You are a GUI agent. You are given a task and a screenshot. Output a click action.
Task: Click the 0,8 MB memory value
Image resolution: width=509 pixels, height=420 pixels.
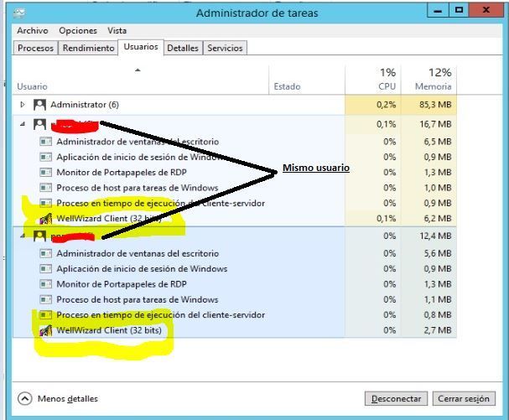point(438,315)
